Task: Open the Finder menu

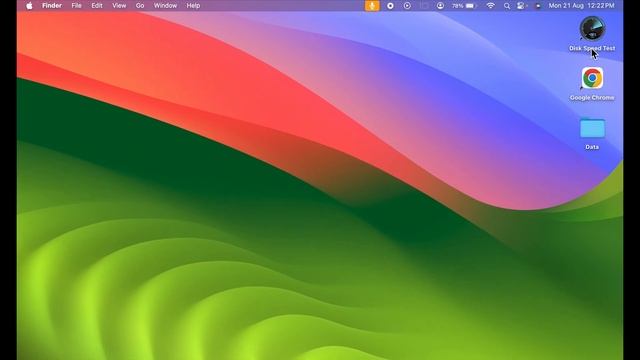Action: [52, 6]
